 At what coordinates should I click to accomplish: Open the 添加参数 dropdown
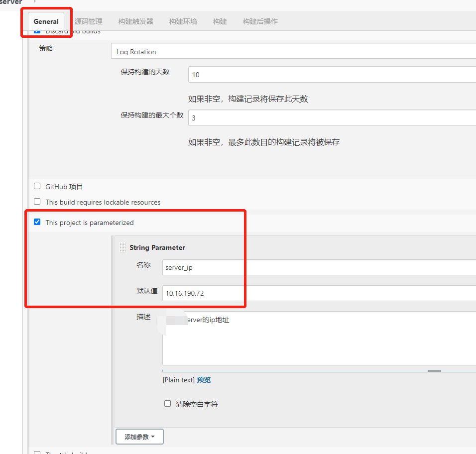[139, 437]
